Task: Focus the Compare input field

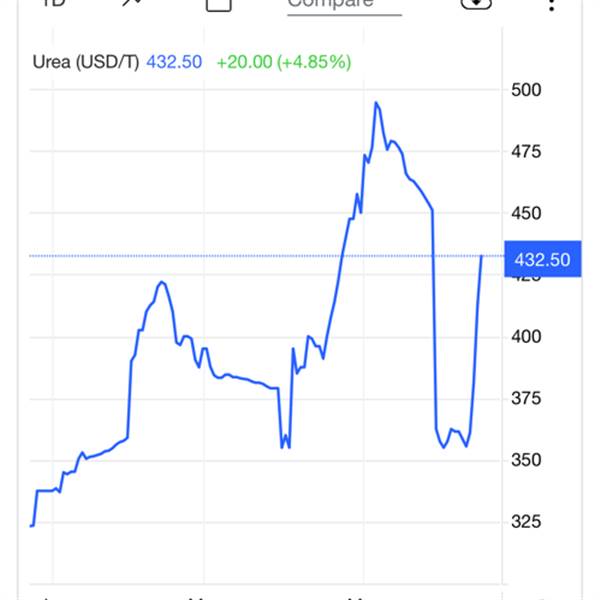Action: (344, 5)
